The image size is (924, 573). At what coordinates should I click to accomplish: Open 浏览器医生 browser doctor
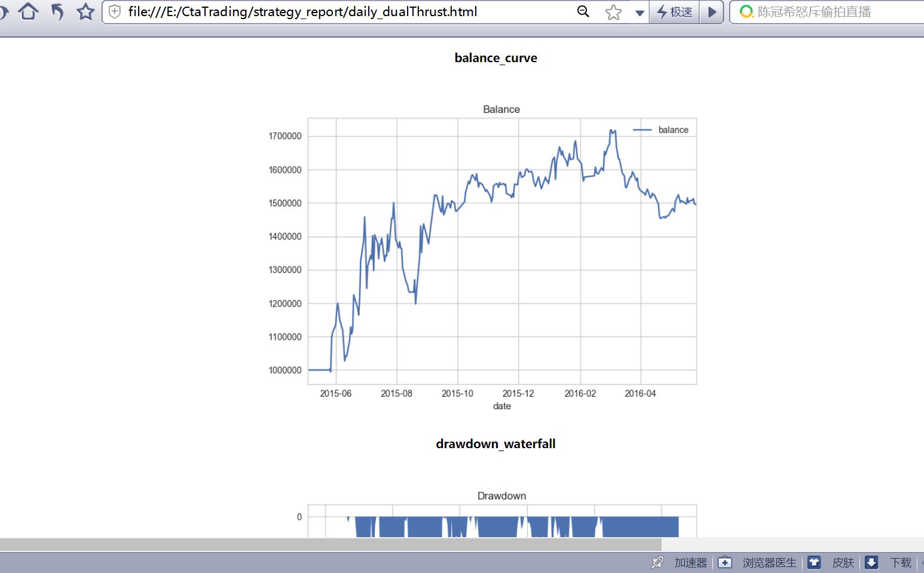click(x=758, y=562)
